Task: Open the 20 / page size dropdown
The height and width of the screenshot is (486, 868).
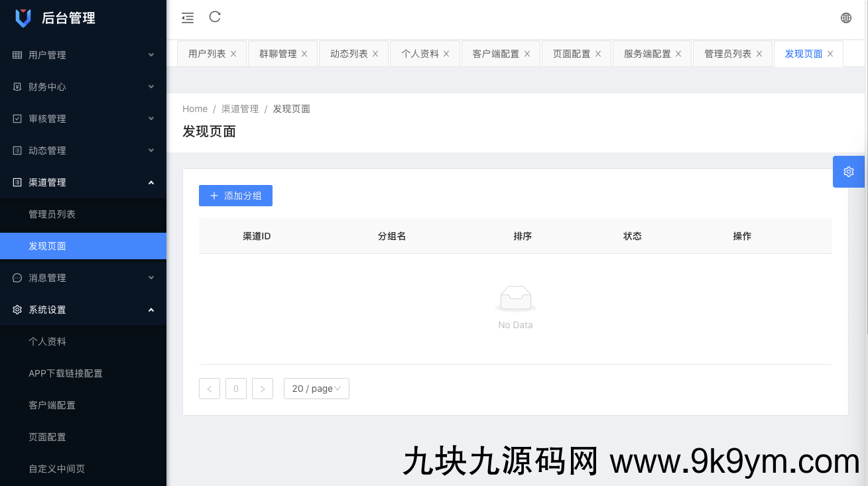Action: [x=316, y=389]
